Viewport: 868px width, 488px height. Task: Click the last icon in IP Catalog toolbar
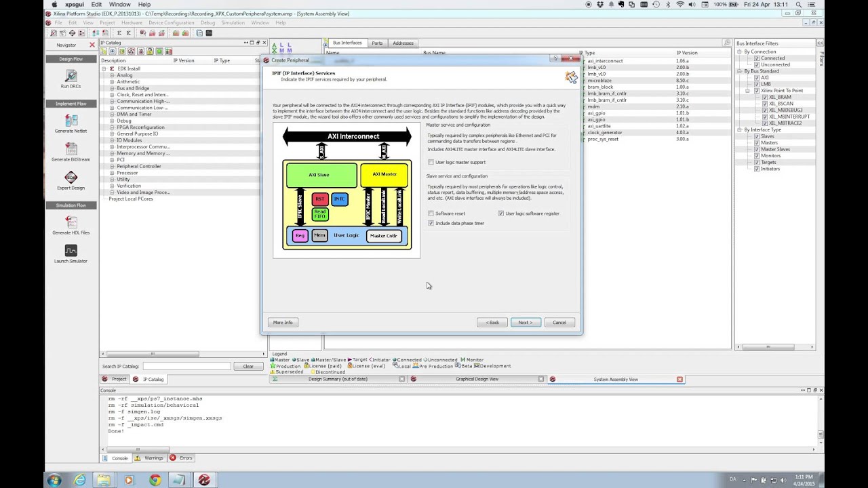(168, 51)
